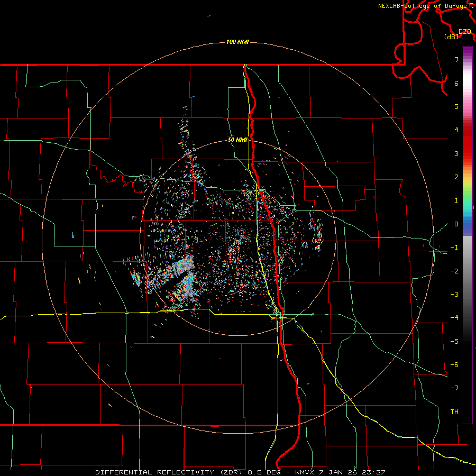Viewport: 476px width, 476px height.
Task: Click the "4" value on color scale
Action: coord(456,130)
